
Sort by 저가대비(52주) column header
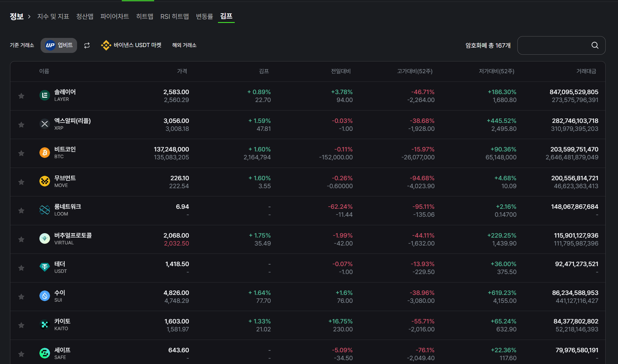pos(497,71)
